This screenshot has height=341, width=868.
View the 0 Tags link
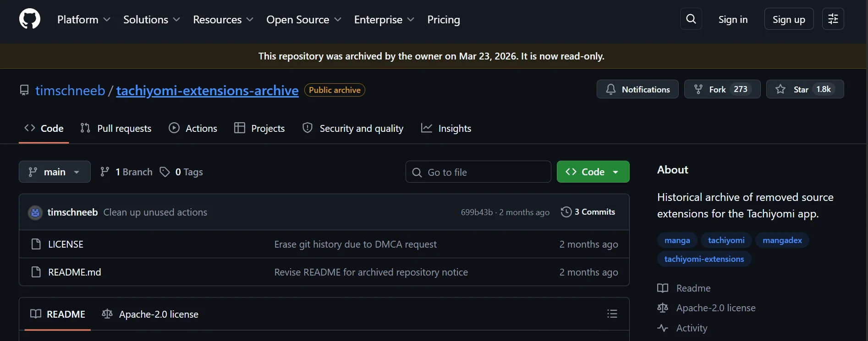pos(181,172)
